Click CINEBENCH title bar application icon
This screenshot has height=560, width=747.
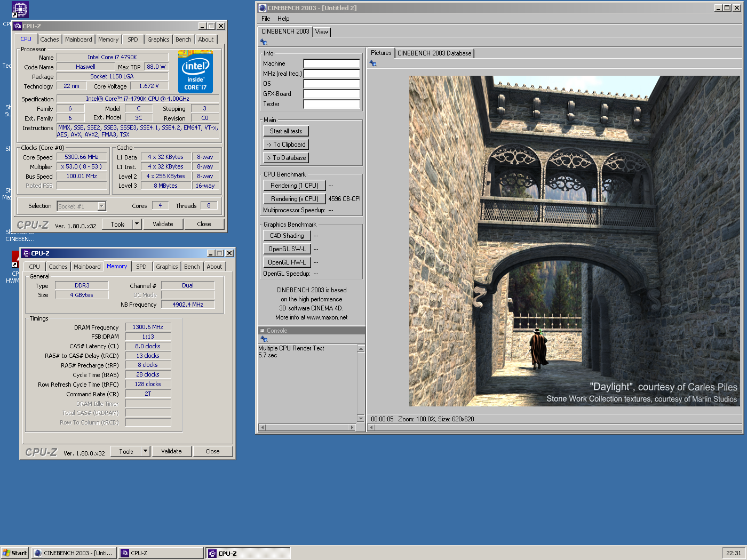pyautogui.click(x=262, y=8)
